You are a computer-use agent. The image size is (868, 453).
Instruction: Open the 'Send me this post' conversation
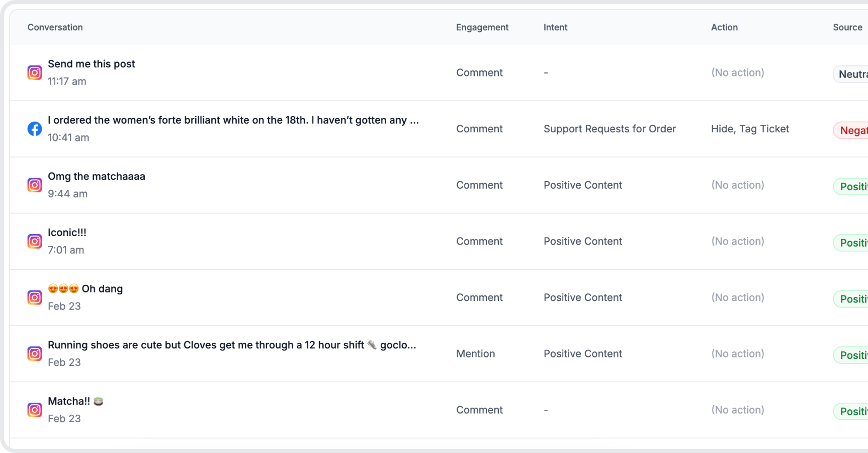[91, 64]
